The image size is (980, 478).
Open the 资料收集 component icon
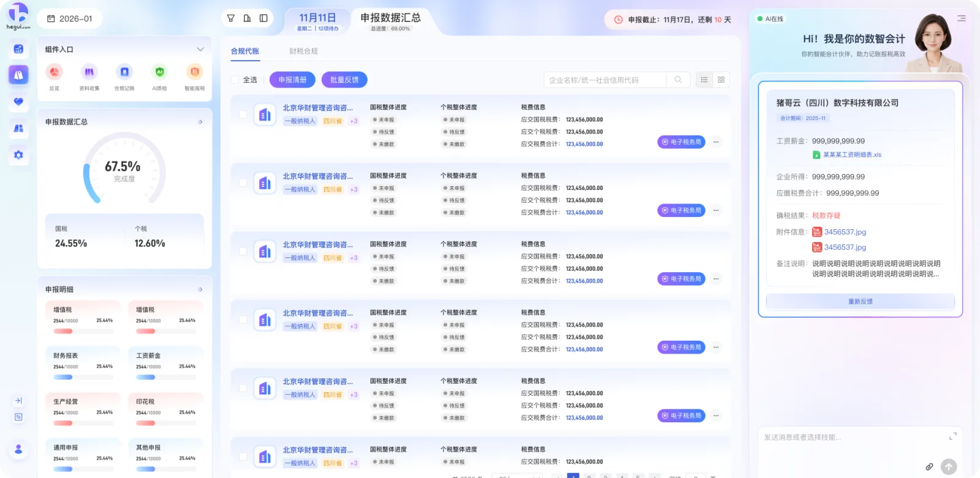[89, 72]
